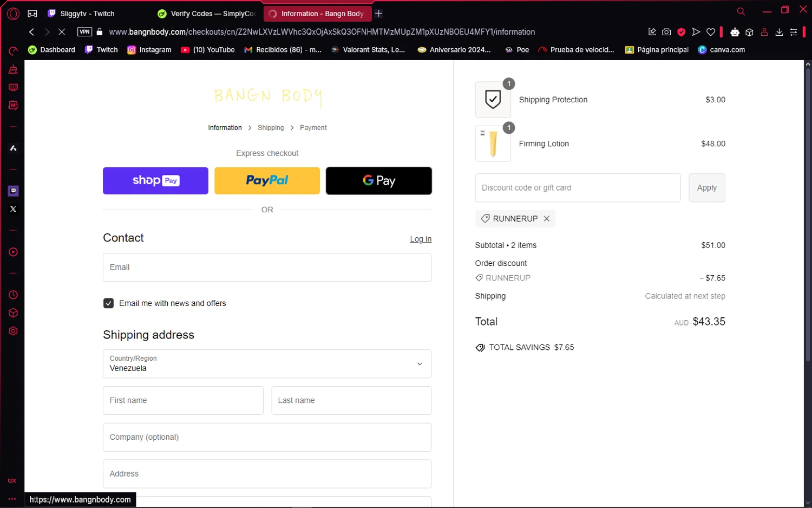Add the page to bookmarks with the heart icon
812x508 pixels.
711,32
